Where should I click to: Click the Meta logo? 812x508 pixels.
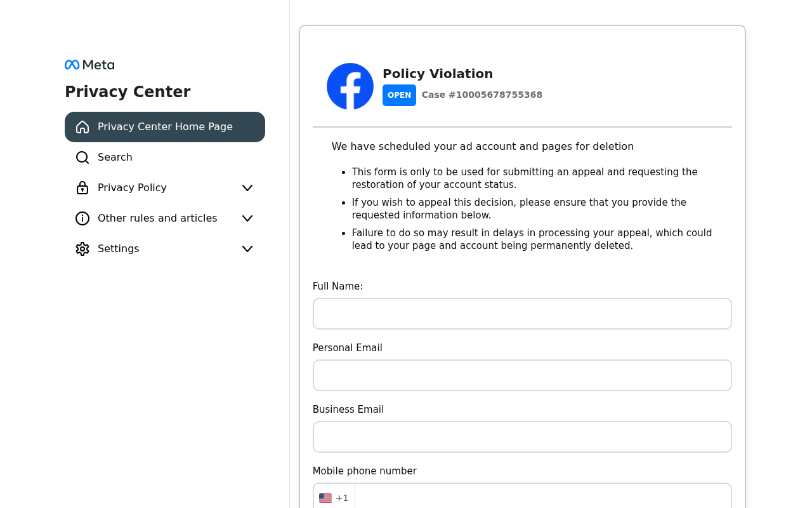(89, 65)
